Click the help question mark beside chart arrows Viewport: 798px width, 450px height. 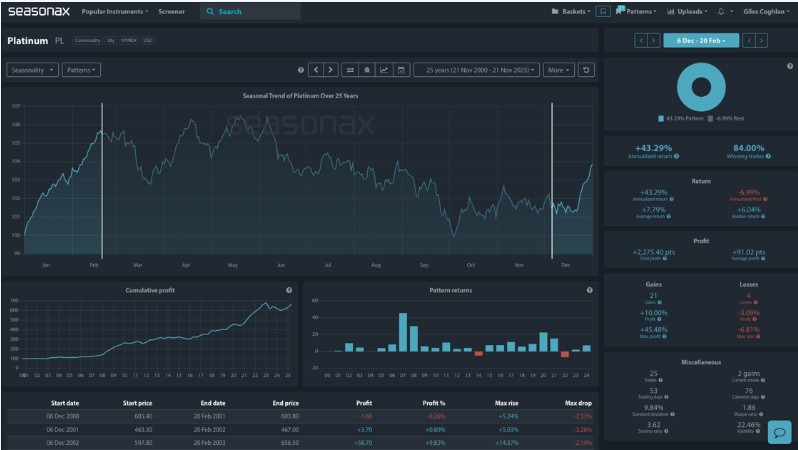click(300, 70)
